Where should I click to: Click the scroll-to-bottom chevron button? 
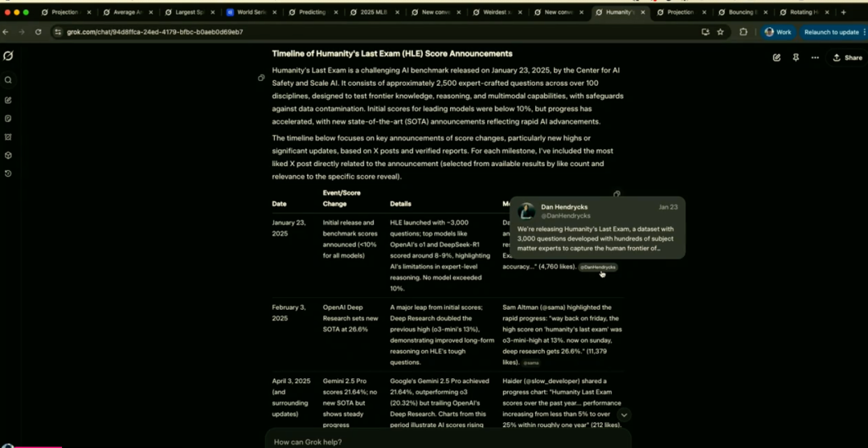624,415
